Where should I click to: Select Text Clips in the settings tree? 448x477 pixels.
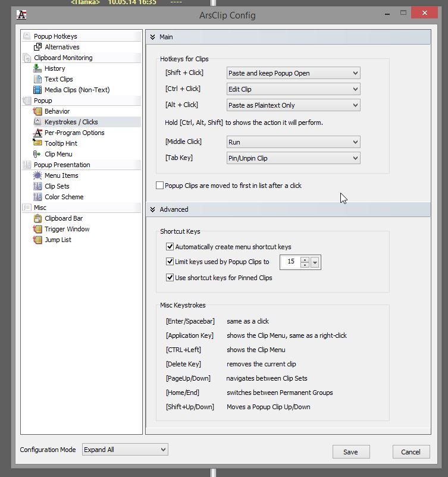[59, 79]
